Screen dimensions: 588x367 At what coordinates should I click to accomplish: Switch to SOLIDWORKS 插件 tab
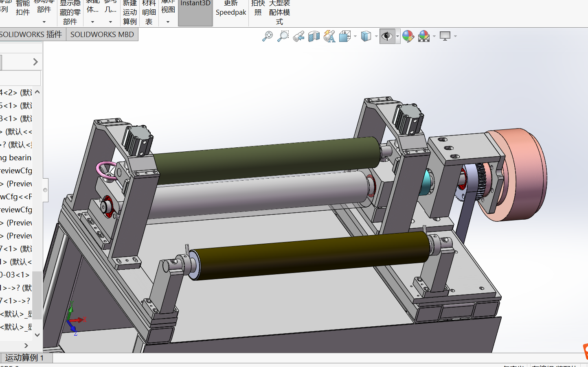coord(31,35)
